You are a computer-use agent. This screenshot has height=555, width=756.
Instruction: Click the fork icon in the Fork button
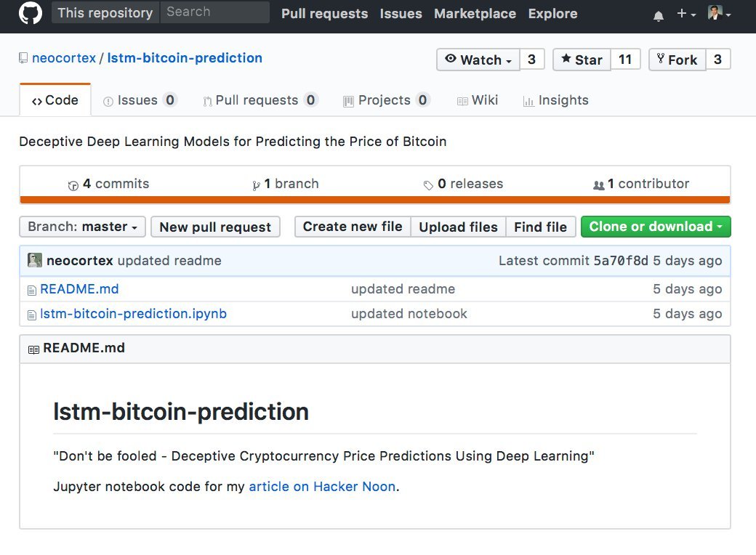point(661,59)
